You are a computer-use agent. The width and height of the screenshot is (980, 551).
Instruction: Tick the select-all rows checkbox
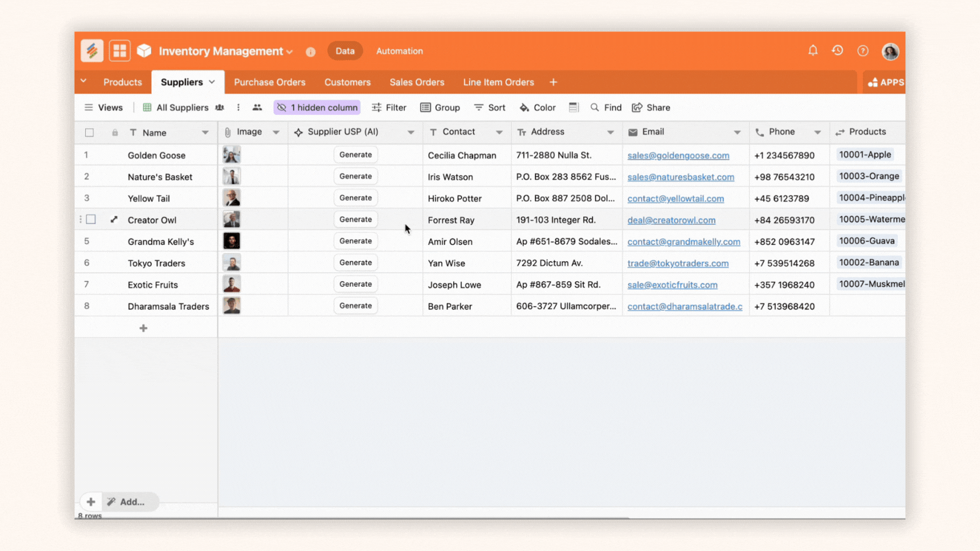coord(89,133)
